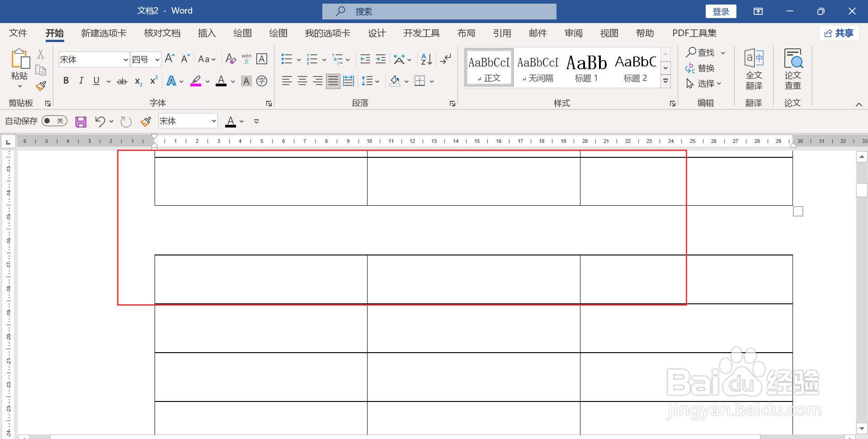Toggle Italic formatting

[81, 81]
